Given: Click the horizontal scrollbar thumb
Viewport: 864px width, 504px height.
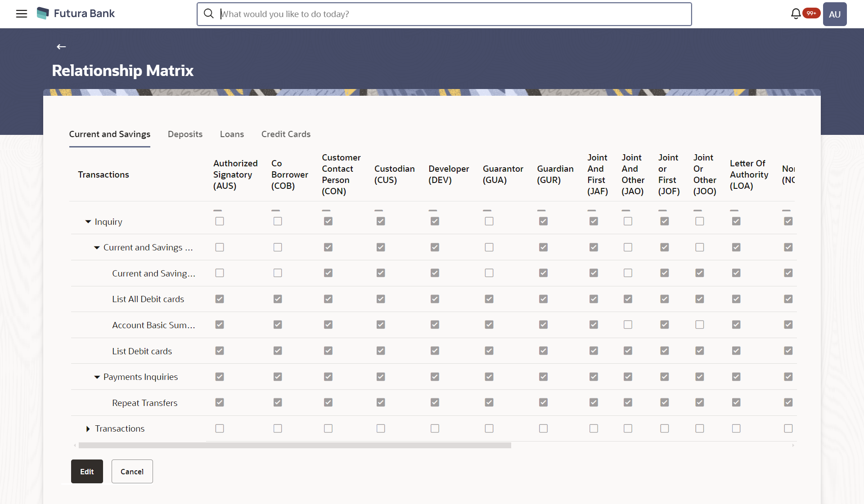Looking at the screenshot, I should pos(295,446).
